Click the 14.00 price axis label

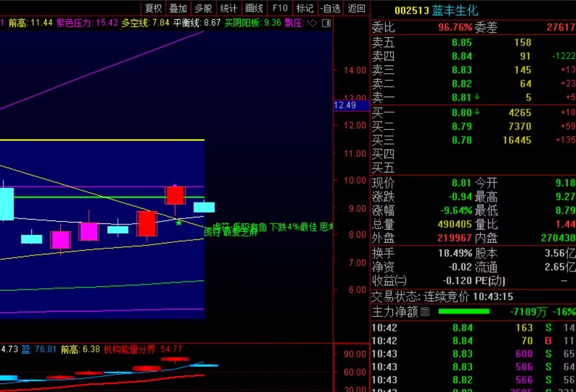point(355,70)
